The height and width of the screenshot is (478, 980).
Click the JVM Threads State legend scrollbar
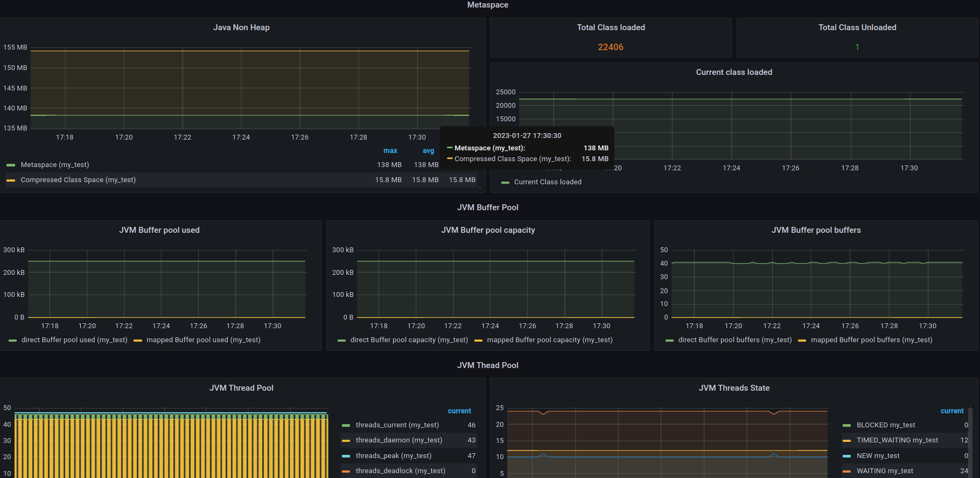click(970, 442)
